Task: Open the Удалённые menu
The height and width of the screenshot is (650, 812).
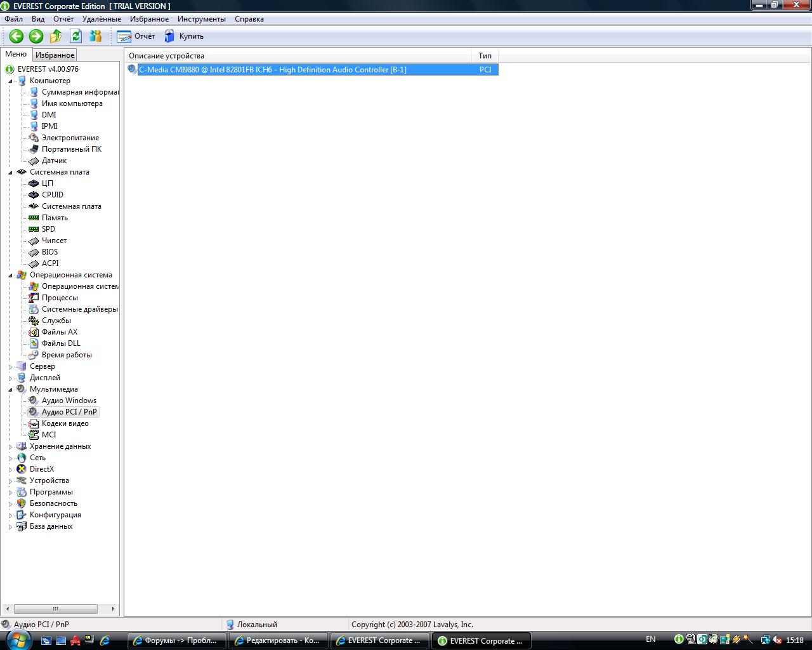Action: [101, 19]
